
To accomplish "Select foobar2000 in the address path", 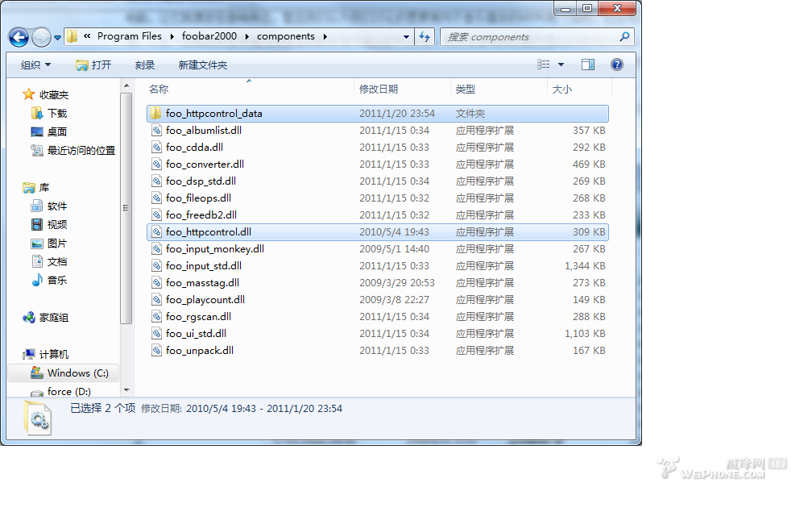I will 209,36.
